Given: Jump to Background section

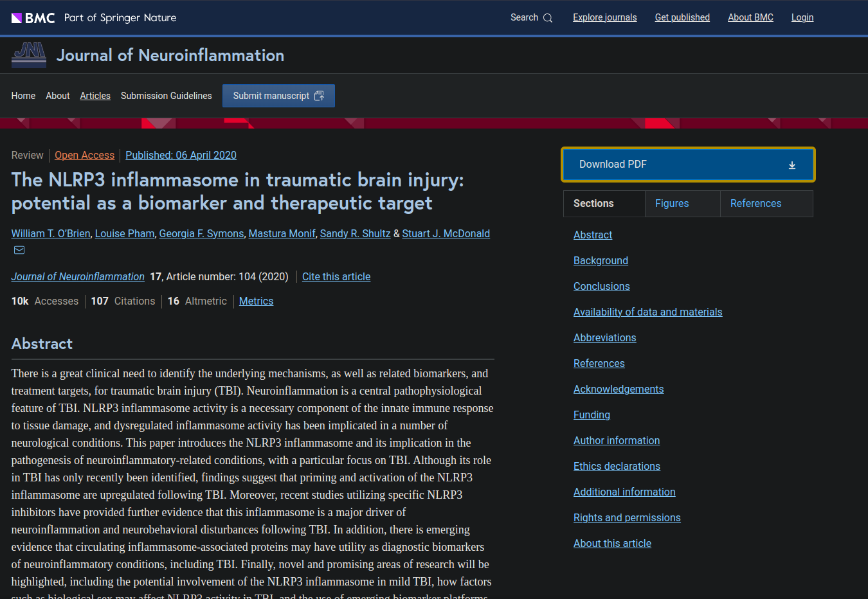Looking at the screenshot, I should pyautogui.click(x=601, y=260).
